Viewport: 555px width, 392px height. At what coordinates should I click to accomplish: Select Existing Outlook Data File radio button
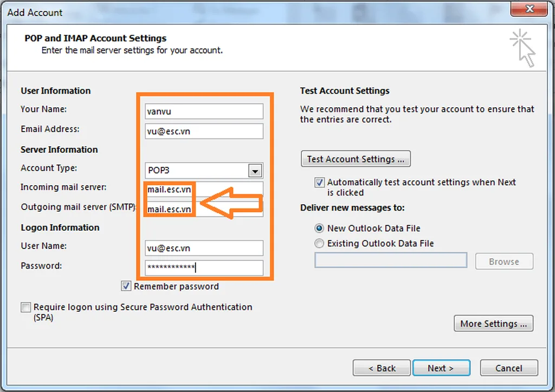pyautogui.click(x=319, y=244)
